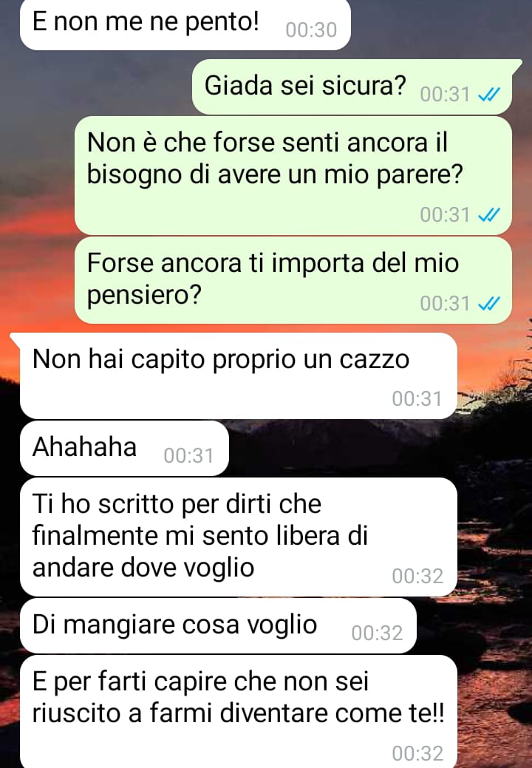Tap the blue read ticks on 'bisogno di avere un mio parere?'
The width and height of the screenshot is (532, 768).
pos(489,214)
